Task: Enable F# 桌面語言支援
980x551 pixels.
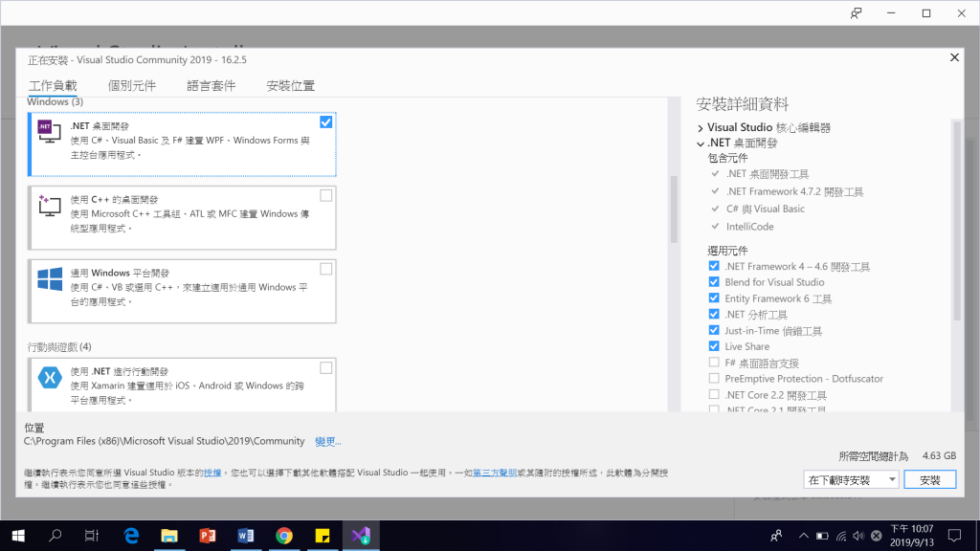Action: click(x=714, y=363)
